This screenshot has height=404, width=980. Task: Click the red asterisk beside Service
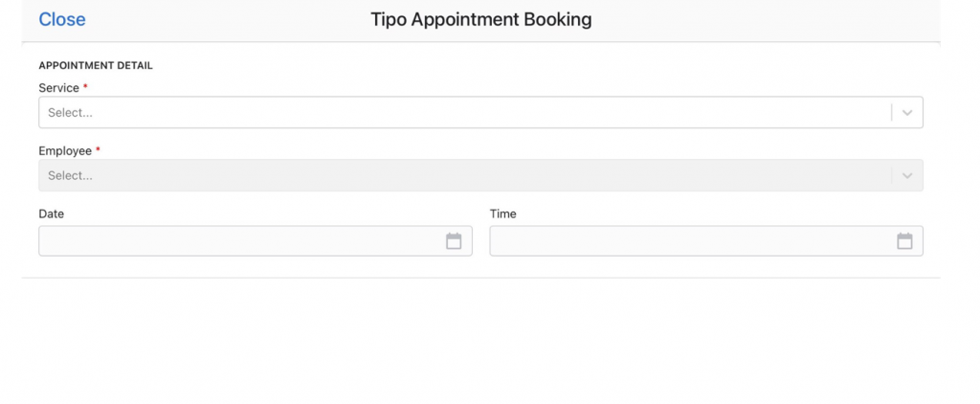coord(85,86)
